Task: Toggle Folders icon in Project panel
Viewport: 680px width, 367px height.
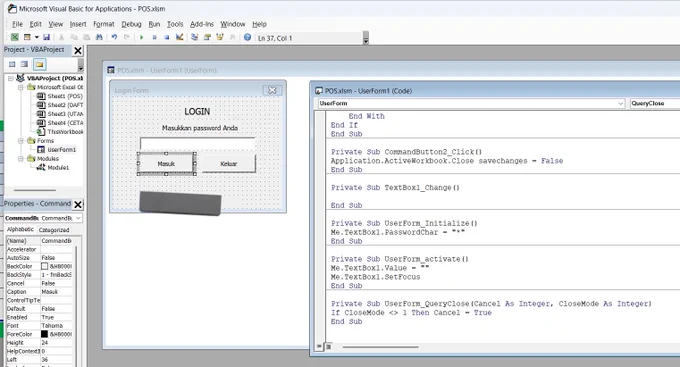Action: click(x=39, y=65)
